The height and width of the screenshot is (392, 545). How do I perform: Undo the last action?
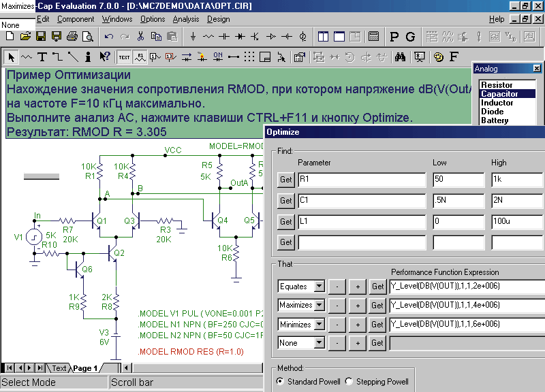(x=109, y=37)
